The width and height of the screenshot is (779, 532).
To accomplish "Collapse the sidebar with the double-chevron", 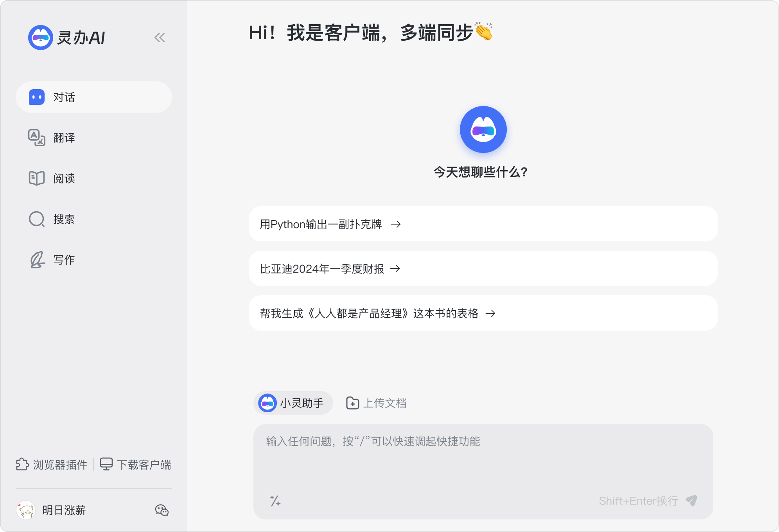I will tap(160, 38).
